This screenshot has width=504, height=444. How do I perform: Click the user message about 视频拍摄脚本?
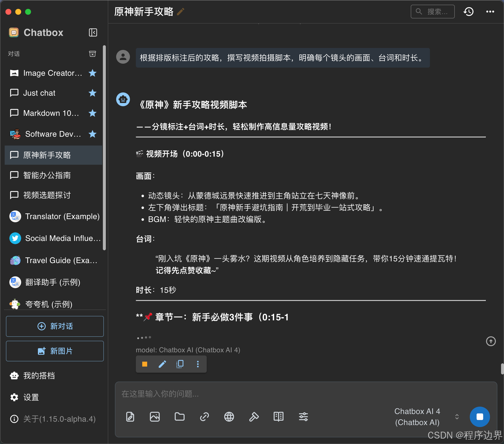point(283,58)
